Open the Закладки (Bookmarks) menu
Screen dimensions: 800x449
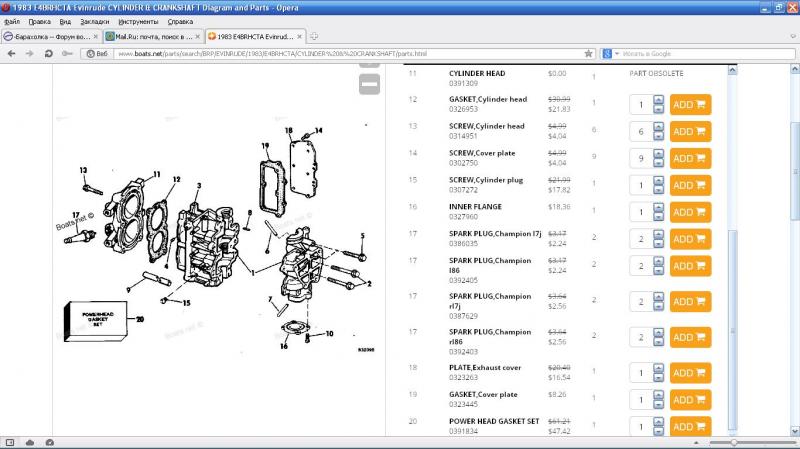coord(95,20)
